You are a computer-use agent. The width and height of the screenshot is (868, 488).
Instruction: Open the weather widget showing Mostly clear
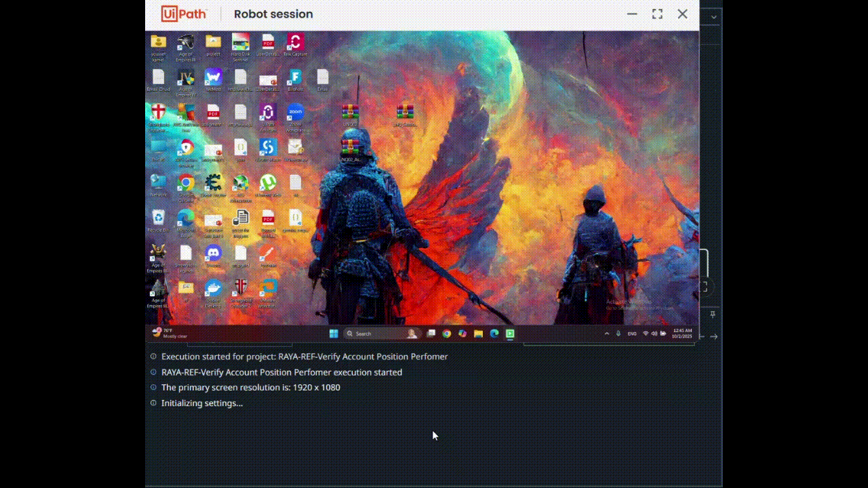pyautogui.click(x=170, y=333)
